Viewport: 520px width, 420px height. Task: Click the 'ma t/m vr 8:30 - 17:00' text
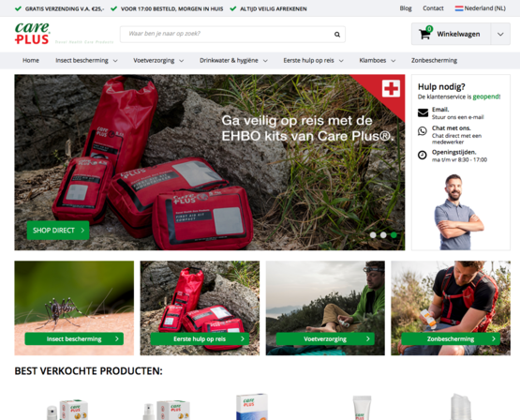[459, 159]
